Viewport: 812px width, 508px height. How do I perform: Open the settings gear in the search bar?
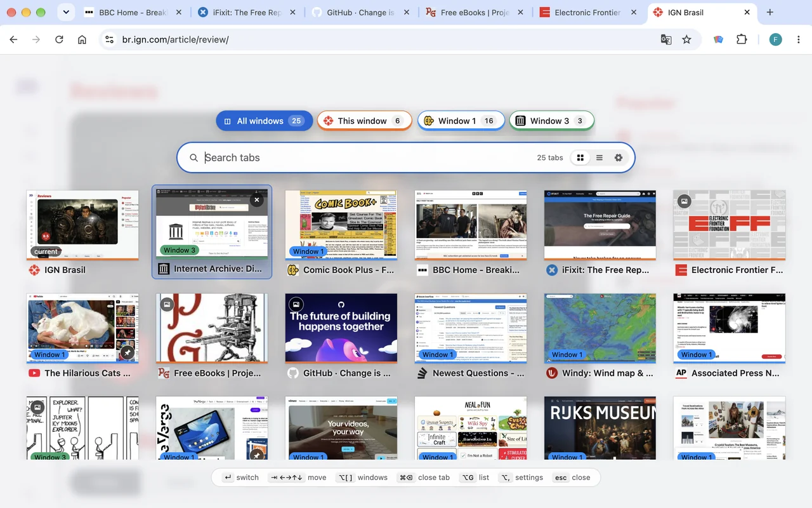click(x=619, y=157)
